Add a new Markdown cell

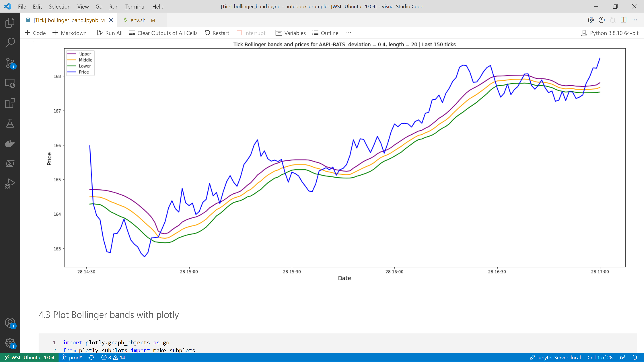click(69, 33)
